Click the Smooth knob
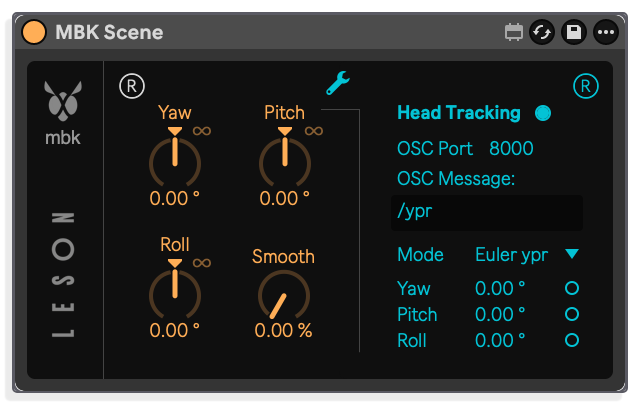The width and height of the screenshot is (640, 405). (284, 295)
